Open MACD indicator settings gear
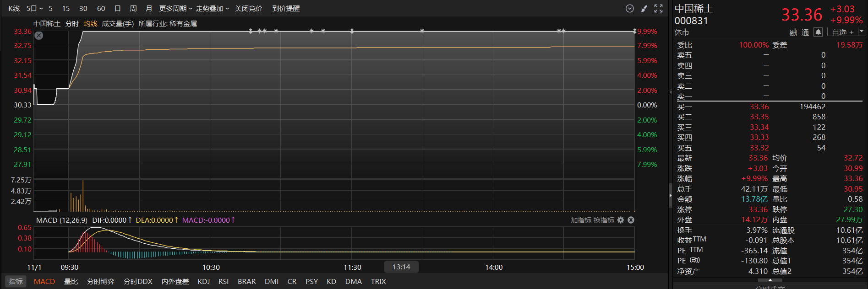The width and height of the screenshot is (868, 289). point(621,220)
